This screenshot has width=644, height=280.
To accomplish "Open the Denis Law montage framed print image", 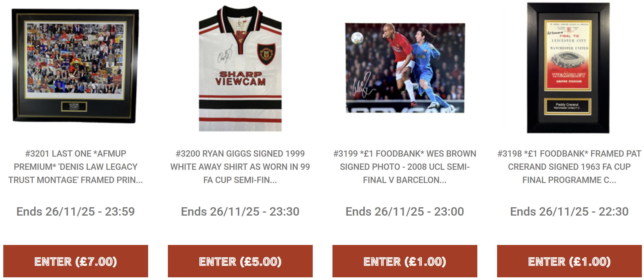I will coord(75,66).
